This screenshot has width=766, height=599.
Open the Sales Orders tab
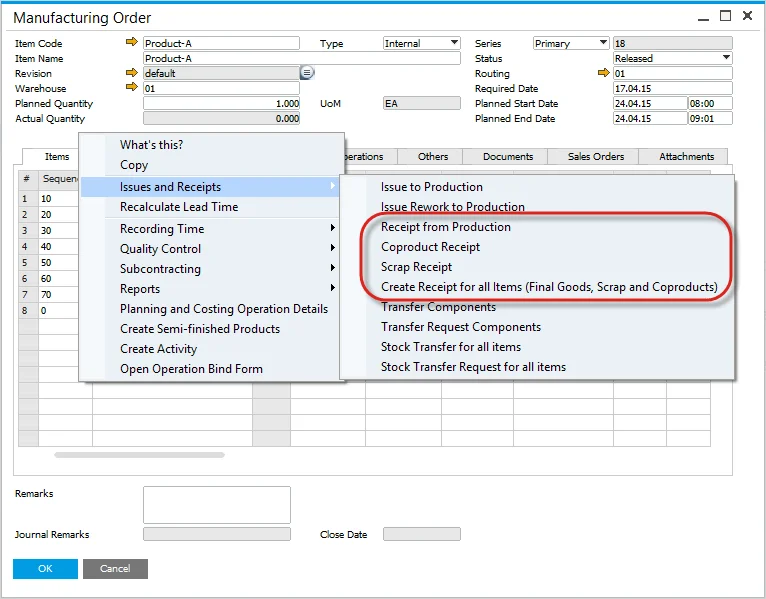point(595,157)
